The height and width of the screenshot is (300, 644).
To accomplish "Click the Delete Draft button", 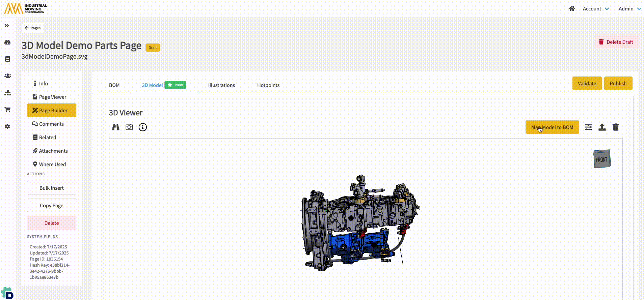I will tap(616, 42).
